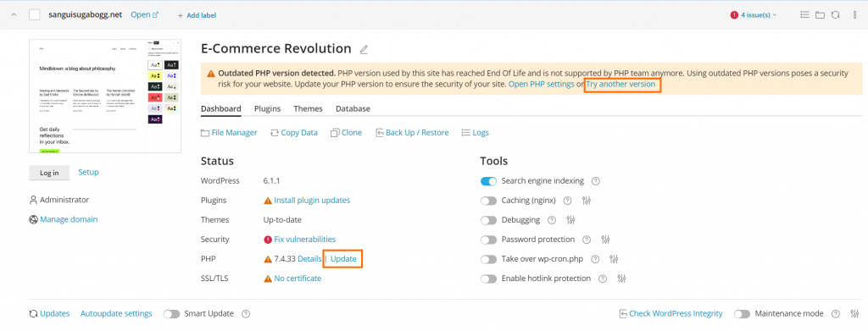The width and height of the screenshot is (868, 331).
Task: Toggle Enable hotlink protection on
Action: point(489,279)
